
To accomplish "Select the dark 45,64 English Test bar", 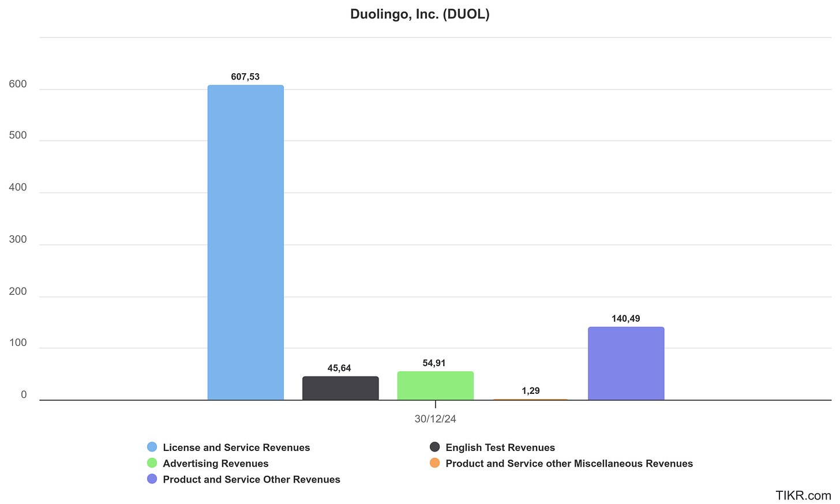I will [340, 388].
